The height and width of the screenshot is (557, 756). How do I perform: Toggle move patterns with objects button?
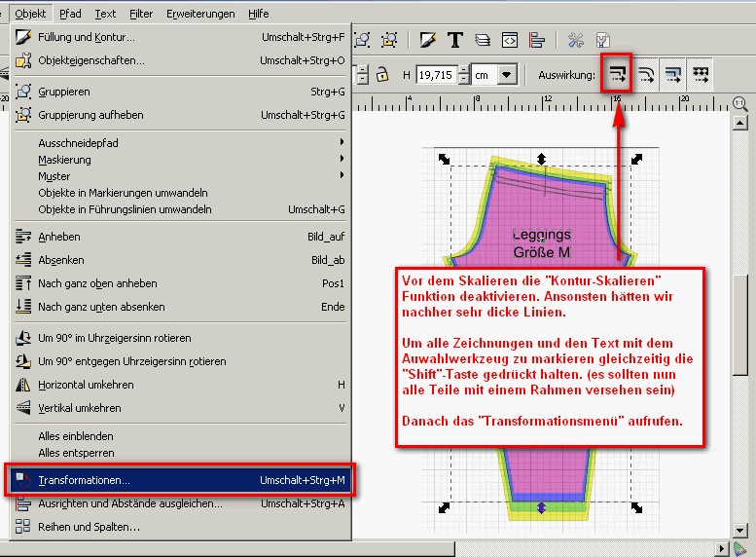pos(701,74)
